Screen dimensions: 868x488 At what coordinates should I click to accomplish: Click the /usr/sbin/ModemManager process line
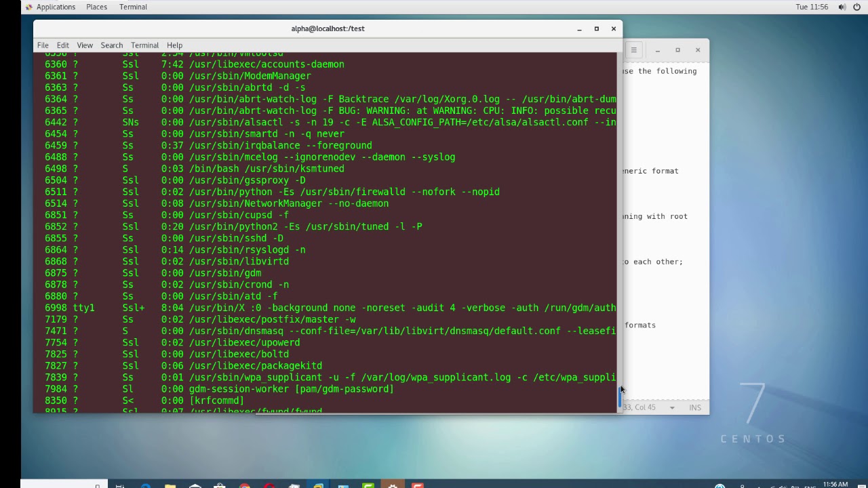[x=178, y=76]
